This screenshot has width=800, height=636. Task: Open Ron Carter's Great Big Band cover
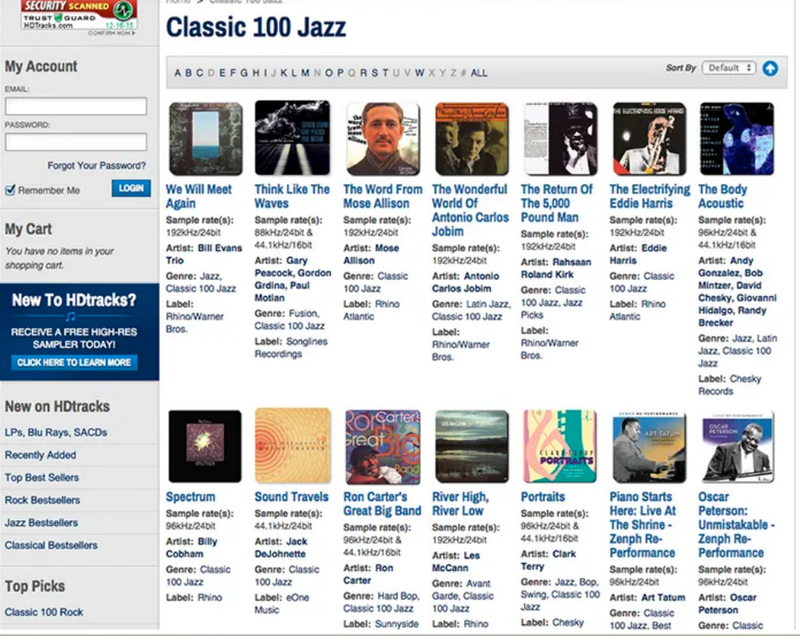383,447
